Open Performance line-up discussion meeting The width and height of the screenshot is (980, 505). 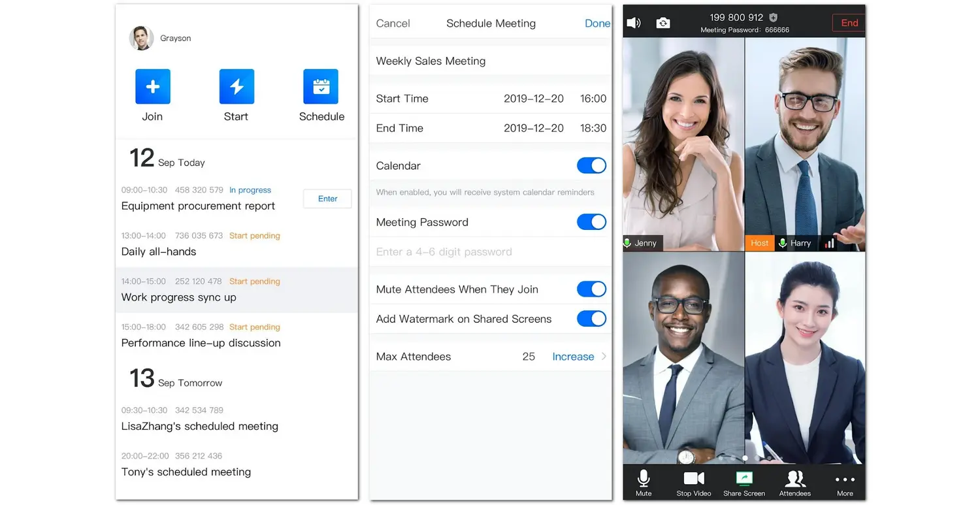click(237, 335)
